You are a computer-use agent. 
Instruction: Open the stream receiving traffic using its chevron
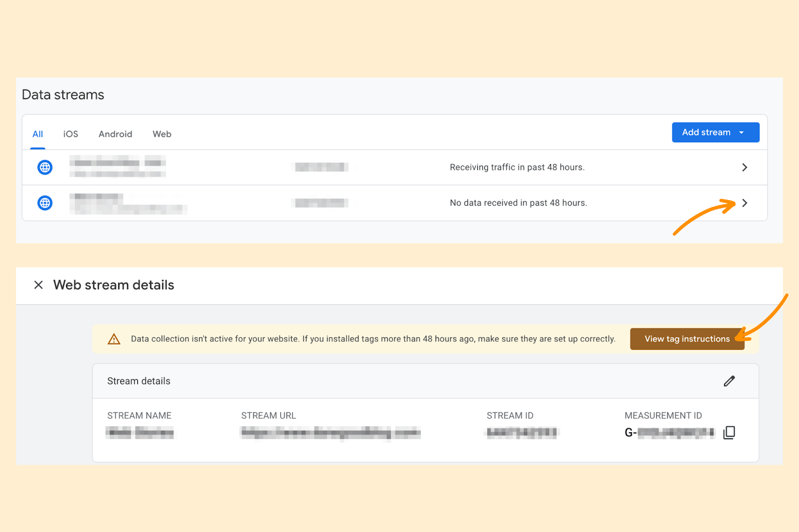click(x=744, y=167)
